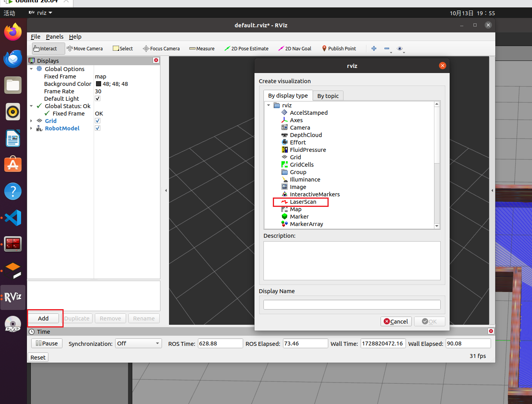Expand the RobotModel display node

(31, 128)
